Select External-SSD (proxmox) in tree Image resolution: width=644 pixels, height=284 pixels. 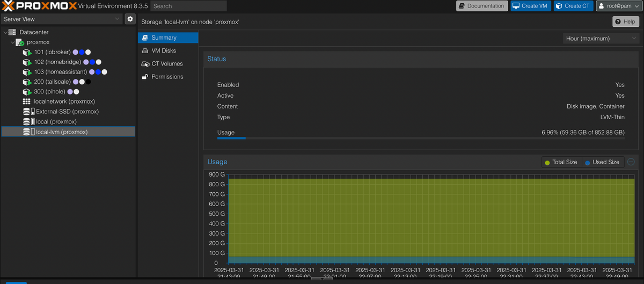pyautogui.click(x=68, y=112)
